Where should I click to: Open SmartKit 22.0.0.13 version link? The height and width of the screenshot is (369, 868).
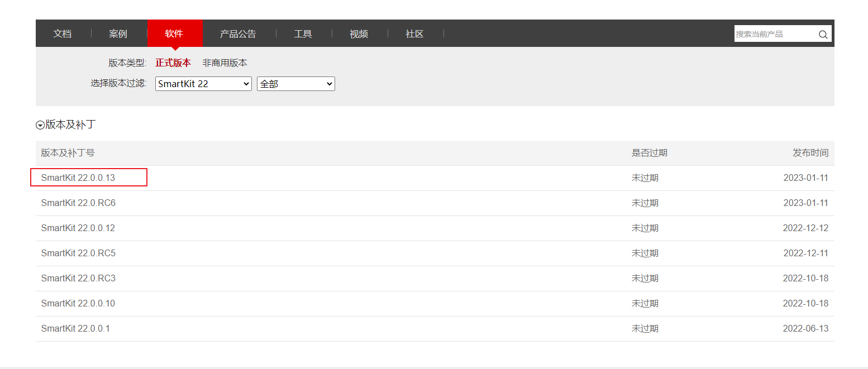coord(78,178)
